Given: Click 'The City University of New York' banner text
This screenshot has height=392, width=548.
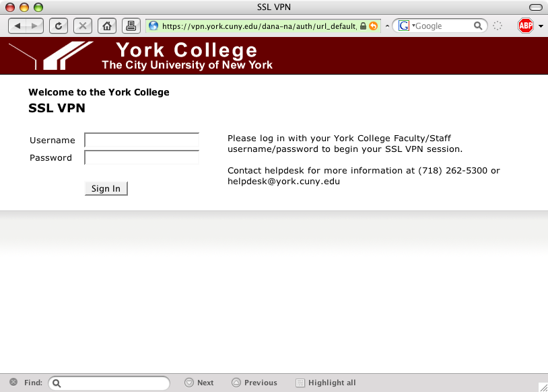Looking at the screenshot, I should coord(187,65).
